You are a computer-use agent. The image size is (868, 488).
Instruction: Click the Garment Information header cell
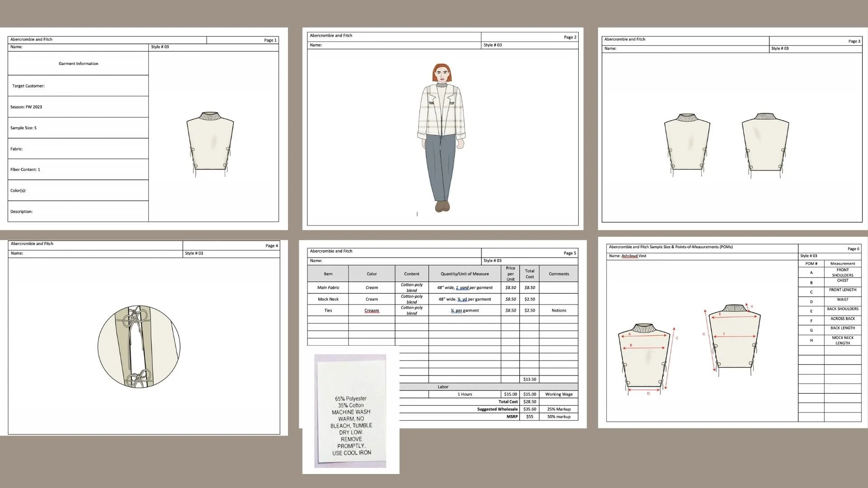coord(78,64)
